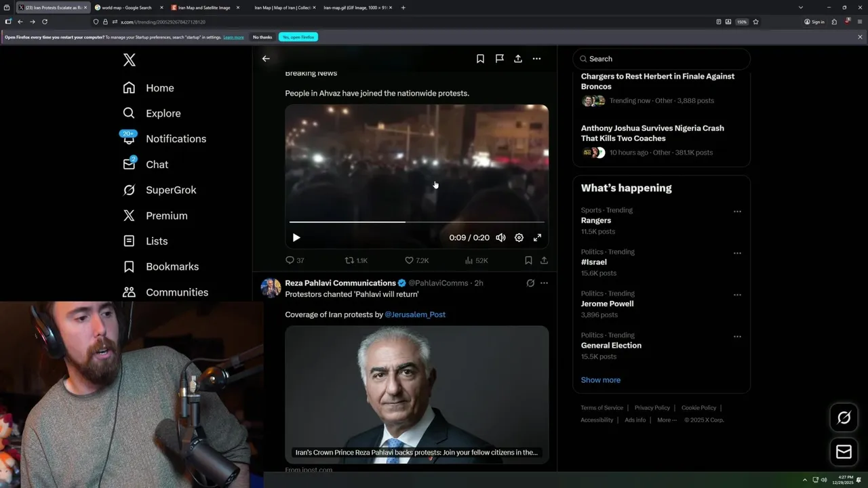Click Yes, open Firefox button
Image resolution: width=868 pixels, height=488 pixels.
(298, 37)
